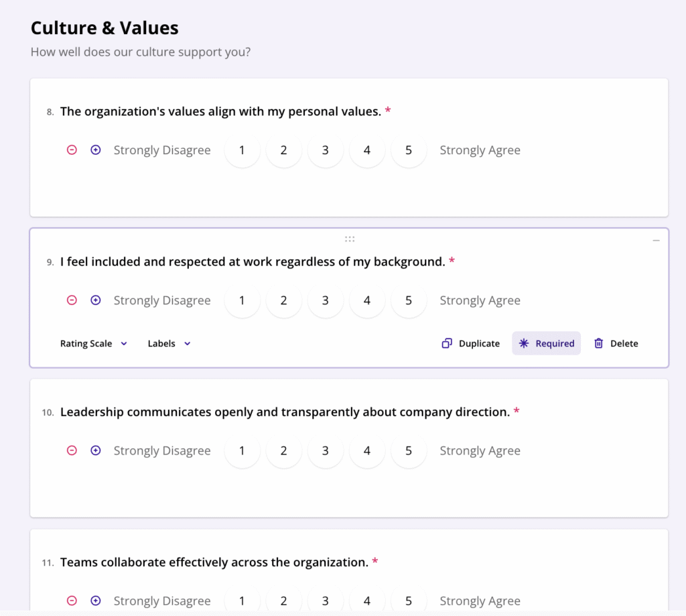Click the minus icon on question 8 scale
Viewport: 686px width, 616px height.
click(72, 150)
